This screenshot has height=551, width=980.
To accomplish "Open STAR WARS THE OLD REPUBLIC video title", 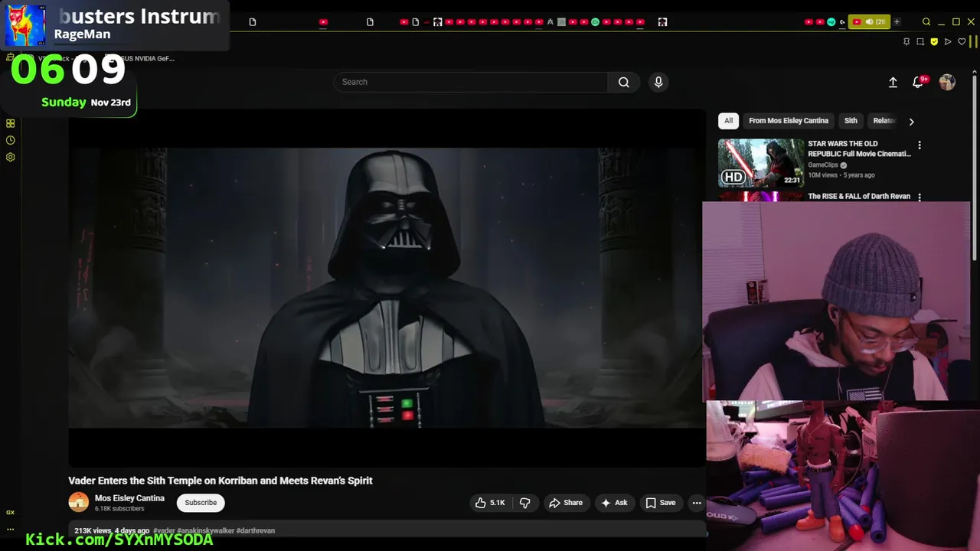I will [859, 148].
